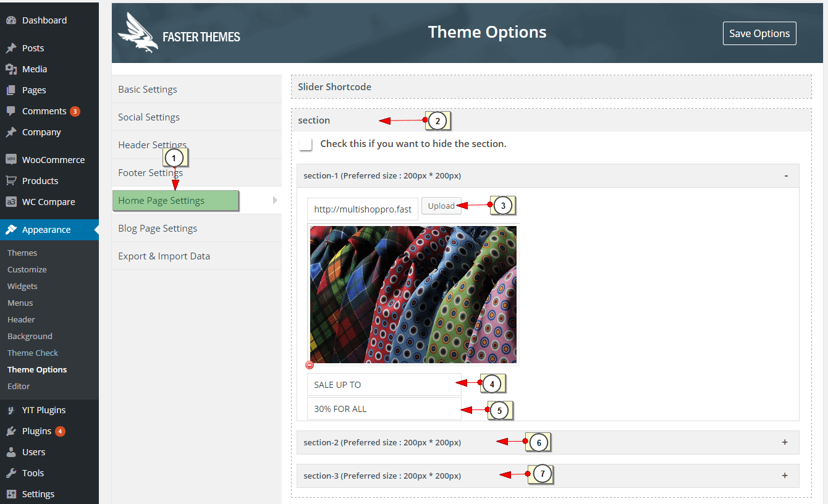Screen dimensions: 828x504
Task: Open Footer Settings tab
Action: 196,173
